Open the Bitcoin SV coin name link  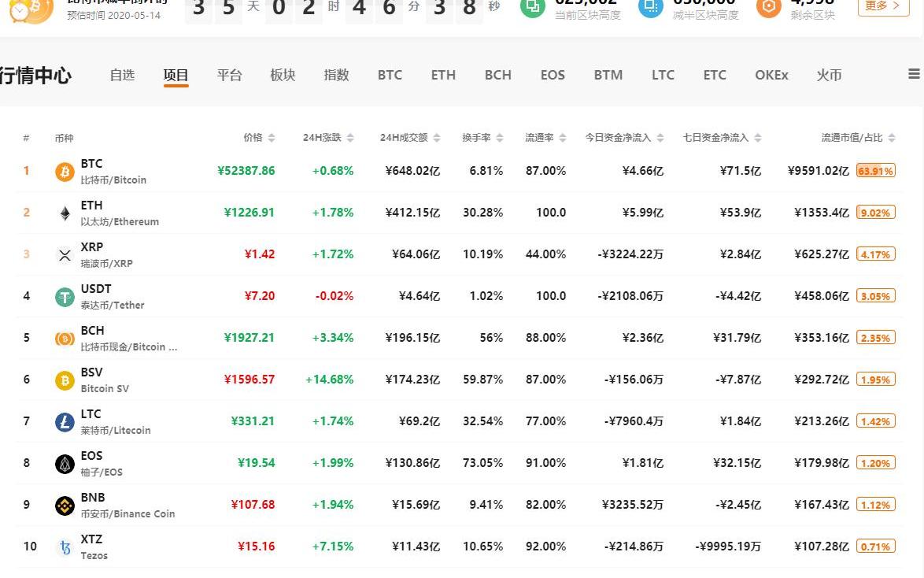pyautogui.click(x=105, y=389)
